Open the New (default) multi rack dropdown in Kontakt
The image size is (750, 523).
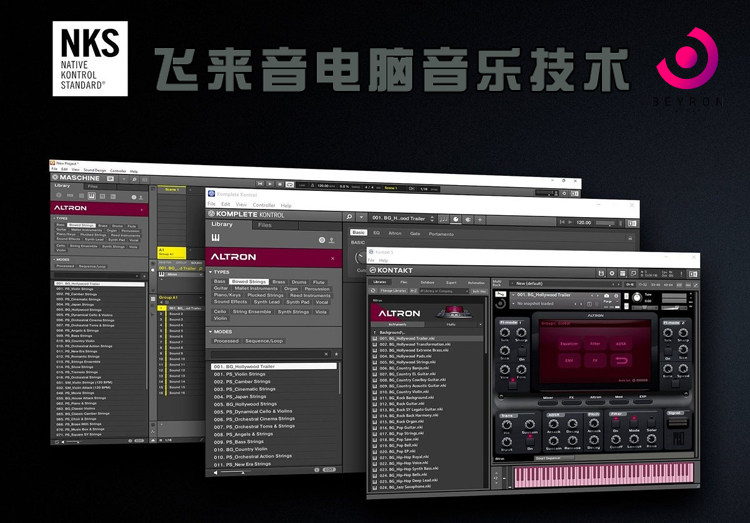512,283
